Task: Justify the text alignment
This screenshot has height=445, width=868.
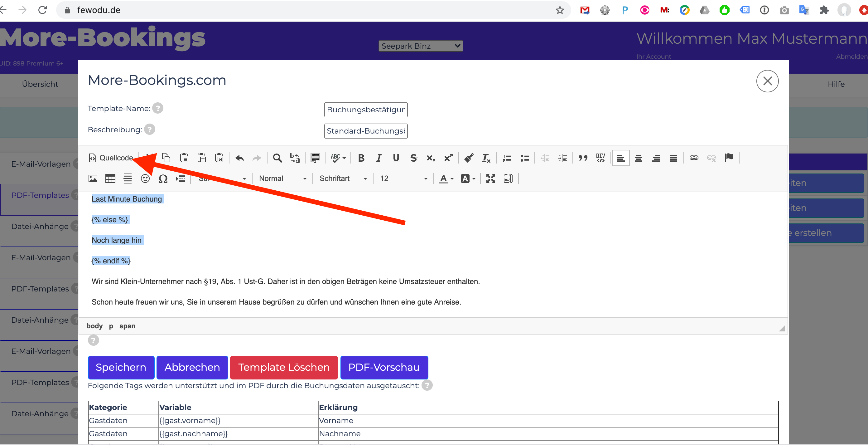Action: click(673, 158)
